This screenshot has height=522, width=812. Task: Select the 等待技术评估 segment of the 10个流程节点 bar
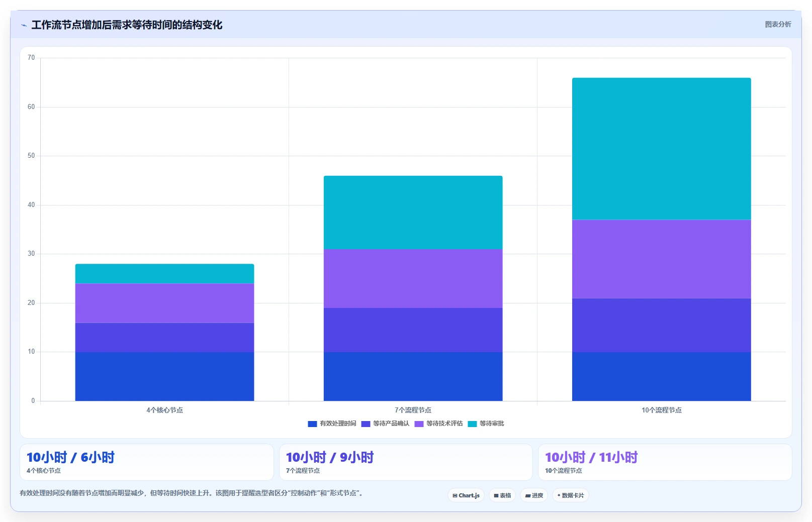tap(661, 259)
